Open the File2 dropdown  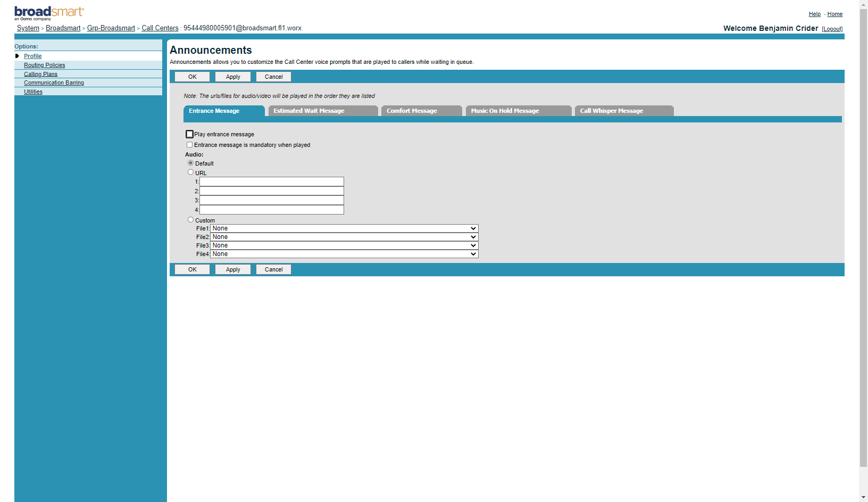pyautogui.click(x=345, y=237)
